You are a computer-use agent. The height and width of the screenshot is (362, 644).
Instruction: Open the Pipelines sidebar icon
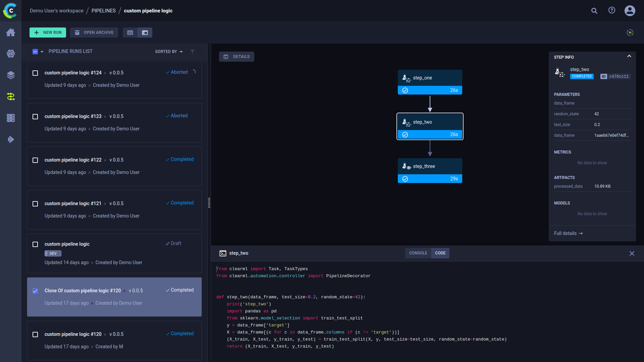click(11, 97)
